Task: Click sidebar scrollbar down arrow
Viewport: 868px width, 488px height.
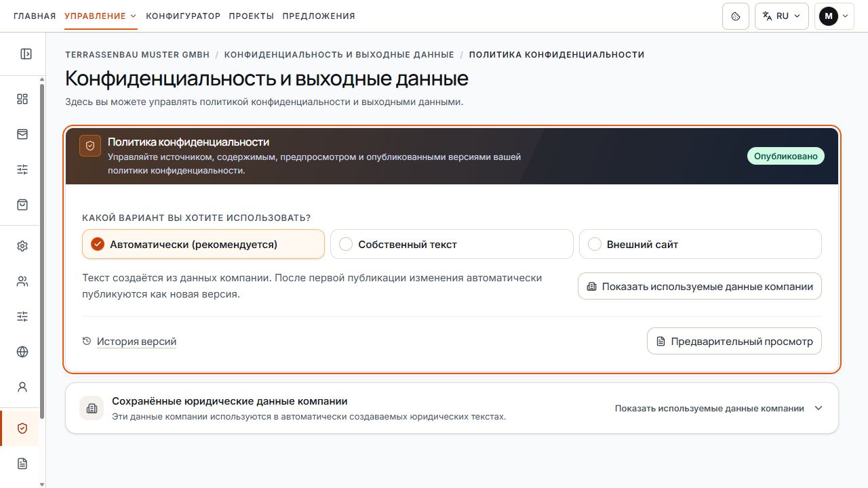Action: (x=43, y=484)
